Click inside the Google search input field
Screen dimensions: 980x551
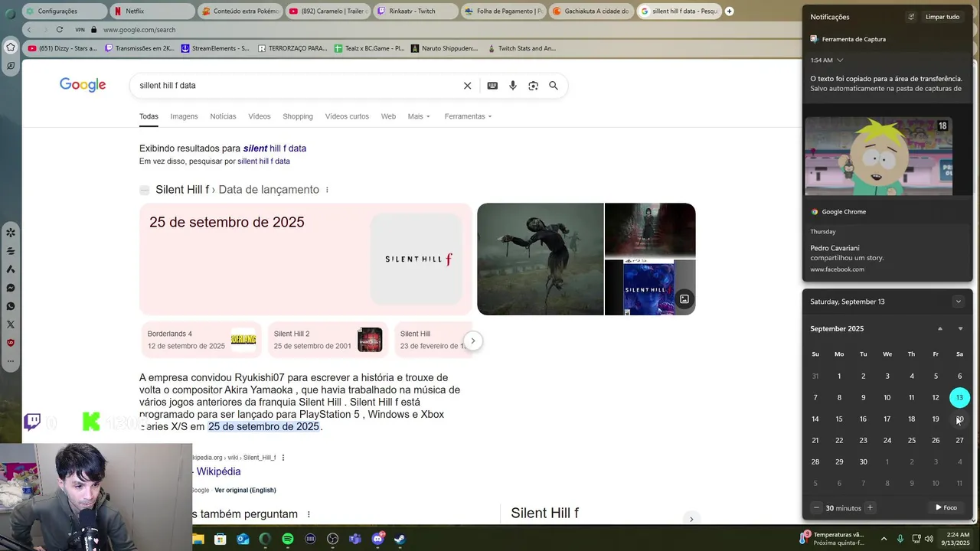(x=299, y=86)
